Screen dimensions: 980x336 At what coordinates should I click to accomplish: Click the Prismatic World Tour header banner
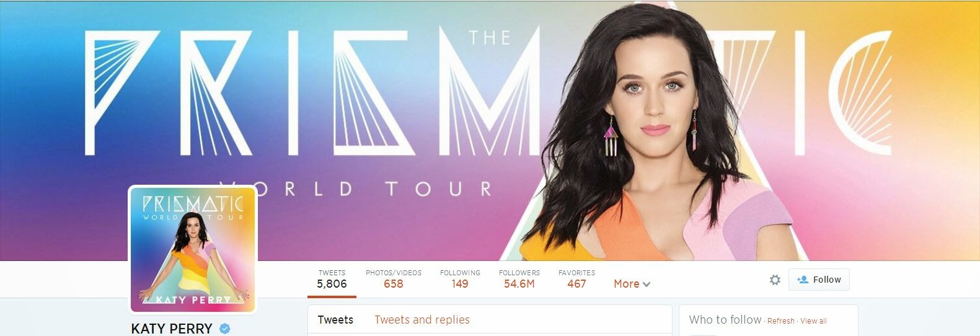[490, 130]
